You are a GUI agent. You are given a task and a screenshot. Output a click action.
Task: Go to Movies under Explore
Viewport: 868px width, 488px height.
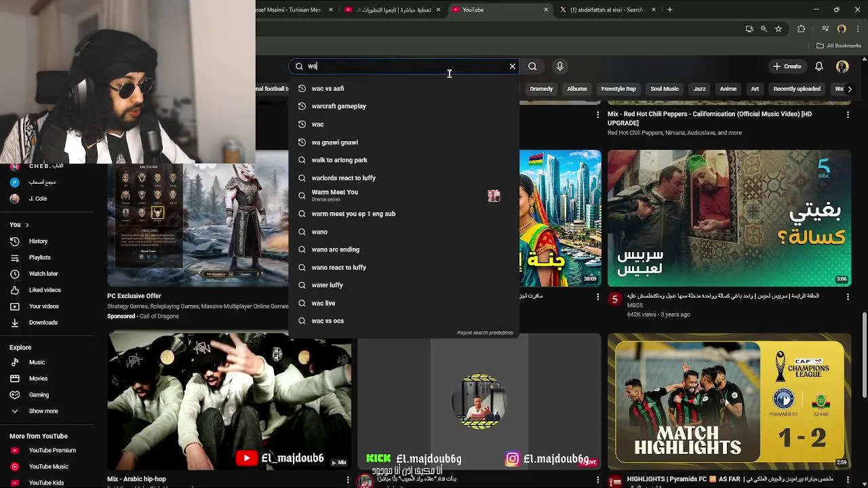[x=38, y=379]
